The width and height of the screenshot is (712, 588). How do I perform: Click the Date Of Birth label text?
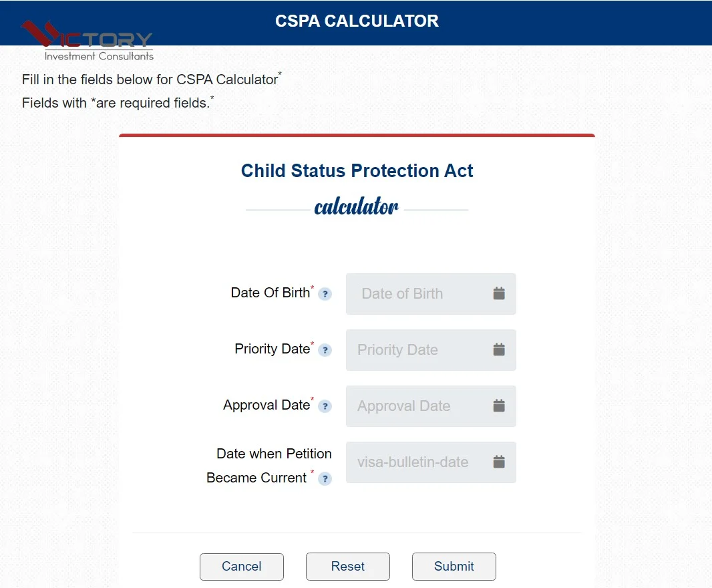(270, 293)
